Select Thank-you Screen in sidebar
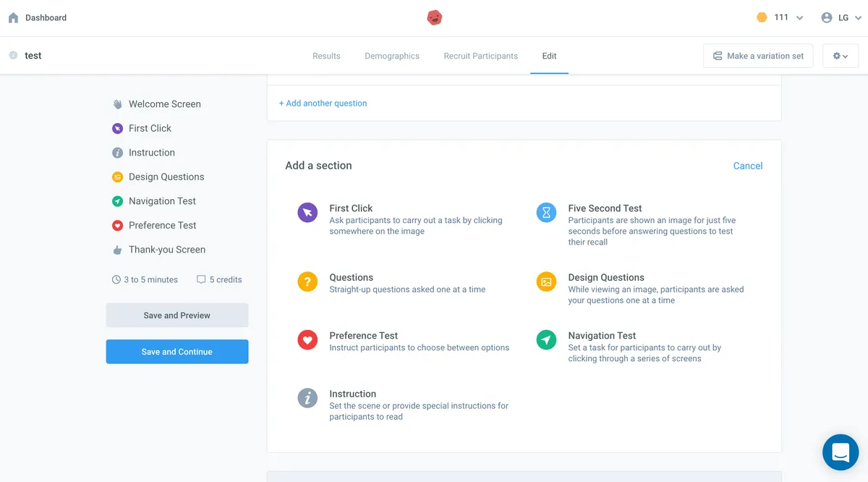Image resolution: width=868 pixels, height=482 pixels. pyautogui.click(x=167, y=250)
